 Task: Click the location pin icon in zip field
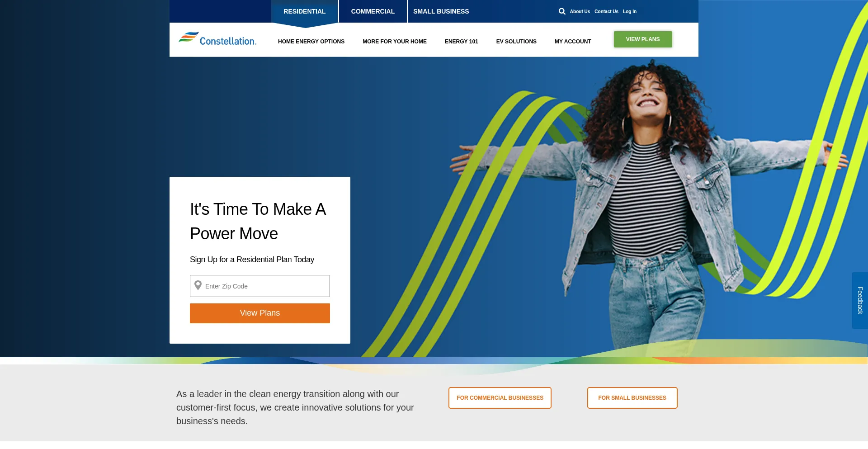198,285
